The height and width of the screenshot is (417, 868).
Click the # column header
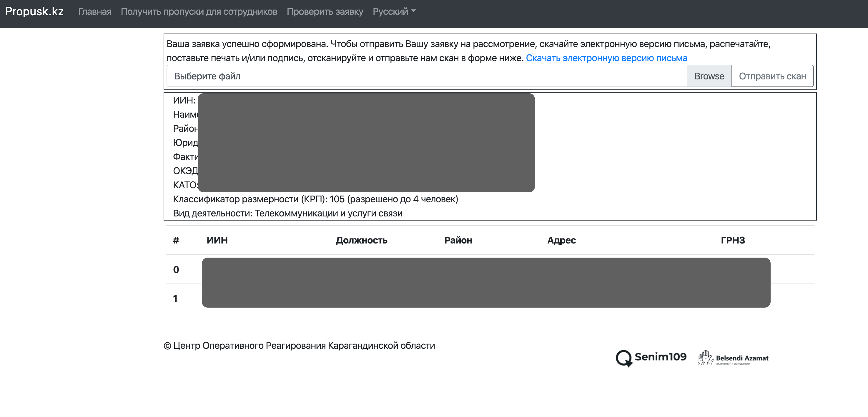(x=176, y=240)
